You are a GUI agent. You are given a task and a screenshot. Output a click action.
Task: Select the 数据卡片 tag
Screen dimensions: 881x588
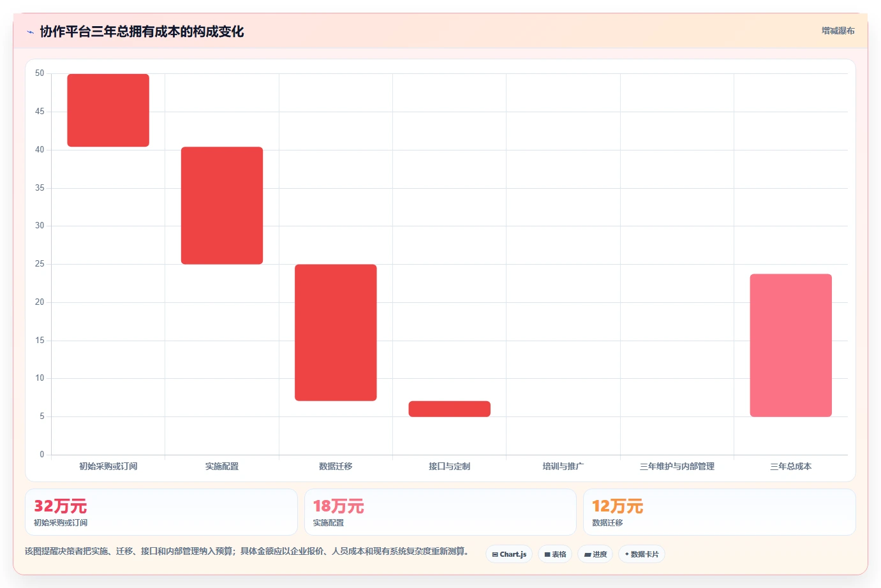point(642,554)
